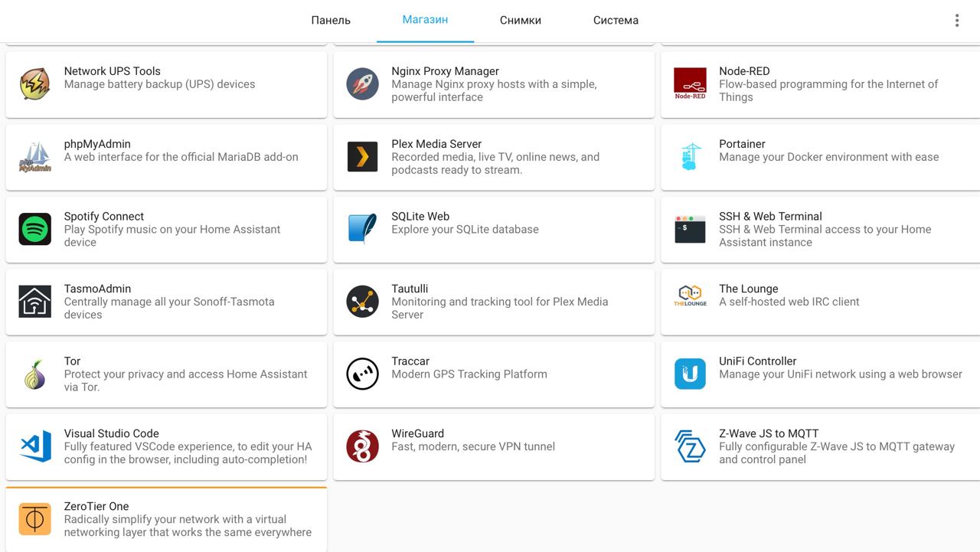This screenshot has width=980, height=552.
Task: Click the Tor title text
Action: (73, 361)
